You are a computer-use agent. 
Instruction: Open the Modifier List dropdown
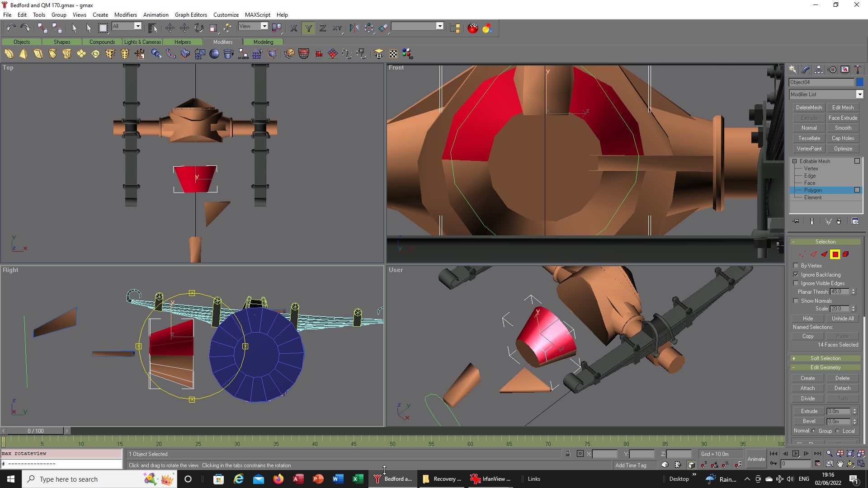pyautogui.click(x=826, y=94)
